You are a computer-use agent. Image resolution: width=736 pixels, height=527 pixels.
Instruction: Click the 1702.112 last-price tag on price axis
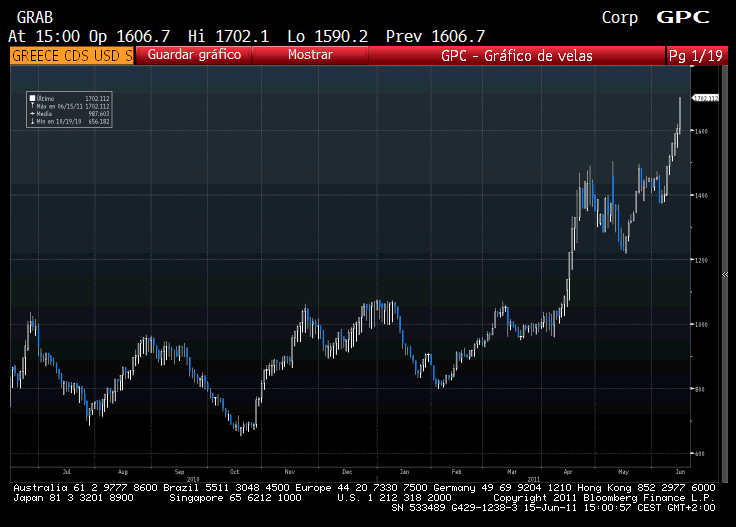705,98
